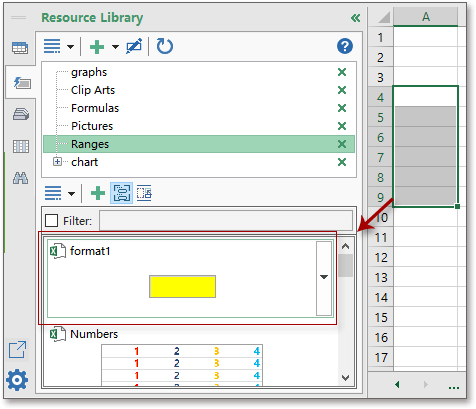The height and width of the screenshot is (409, 476).
Task: Add a new group with green plus
Action: tap(97, 47)
